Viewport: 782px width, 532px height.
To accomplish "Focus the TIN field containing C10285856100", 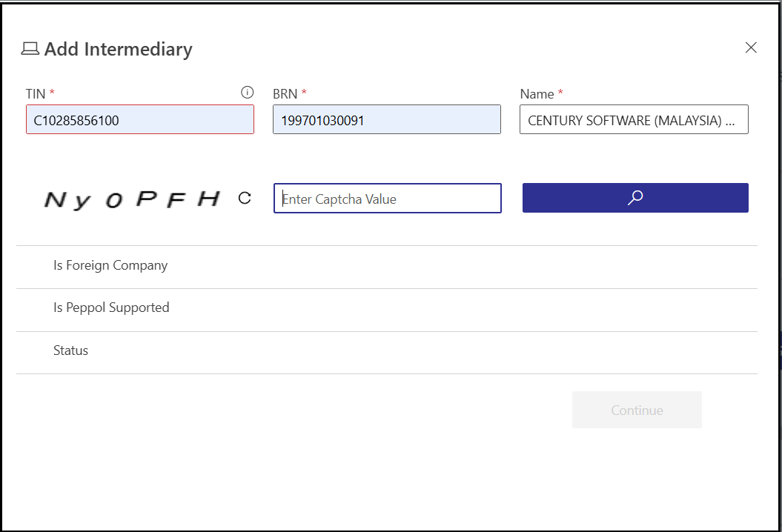I will [140, 119].
